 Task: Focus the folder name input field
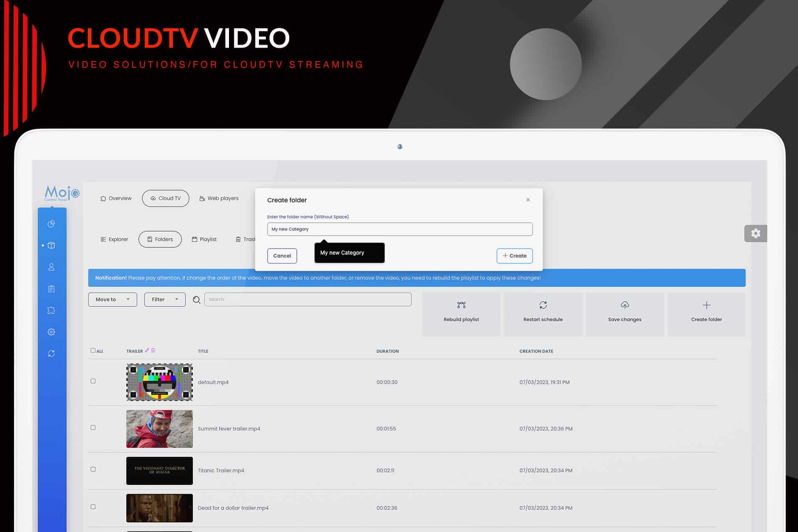pyautogui.click(x=400, y=229)
